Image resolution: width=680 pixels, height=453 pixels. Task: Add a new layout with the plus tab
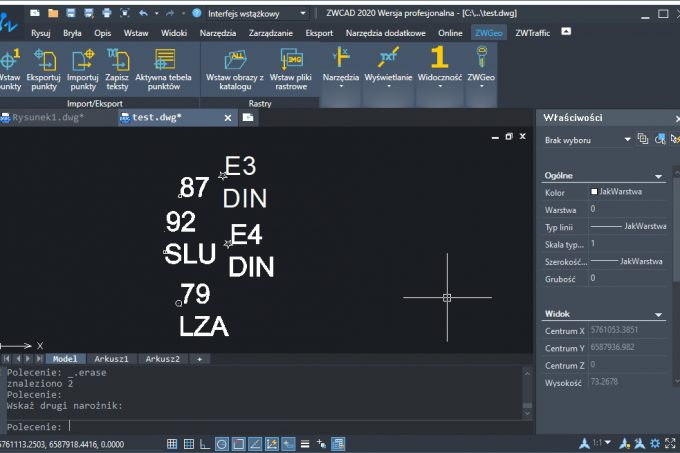[x=199, y=359]
